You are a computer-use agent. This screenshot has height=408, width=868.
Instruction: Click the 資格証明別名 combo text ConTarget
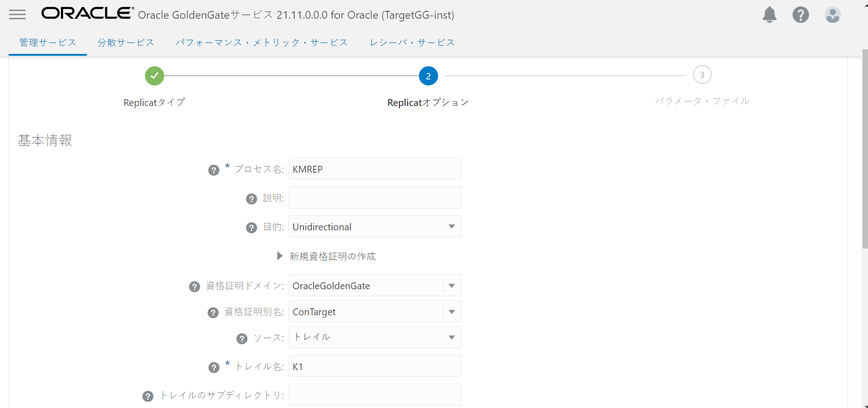(x=314, y=312)
